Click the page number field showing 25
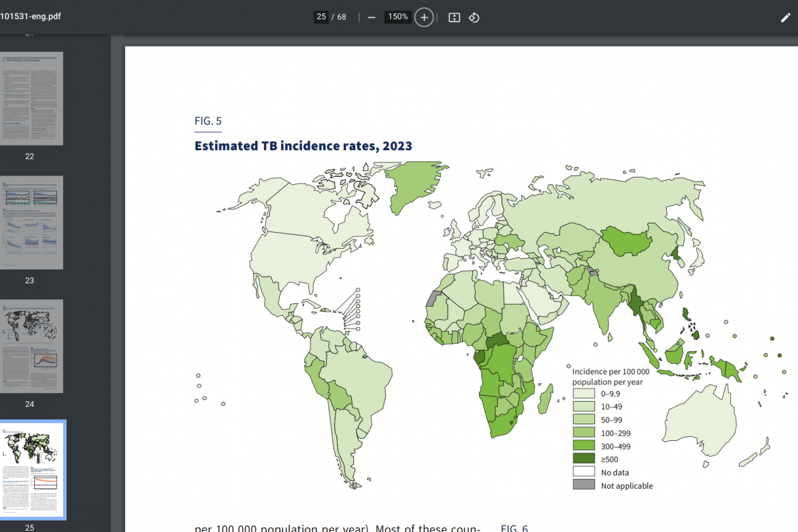This screenshot has width=798, height=532. click(x=321, y=17)
